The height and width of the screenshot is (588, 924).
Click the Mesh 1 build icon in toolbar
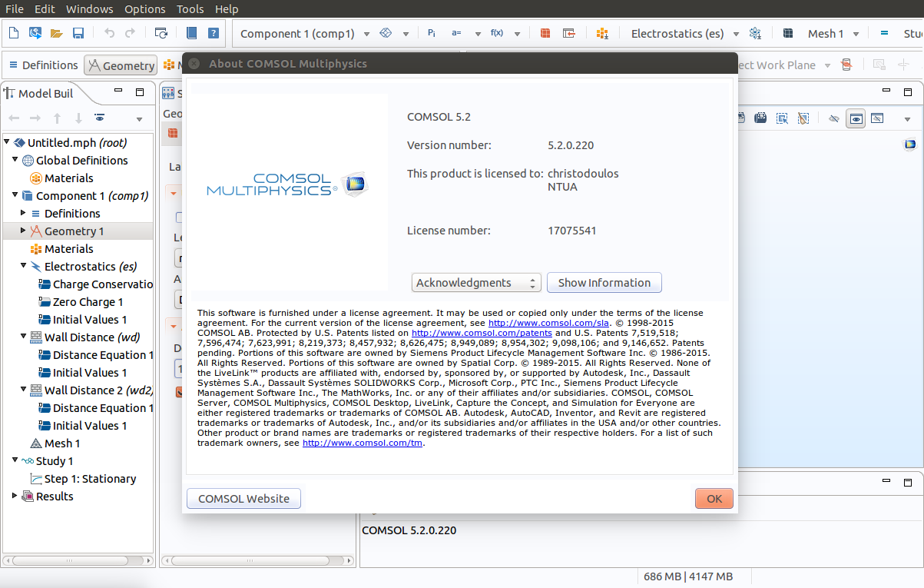point(788,33)
